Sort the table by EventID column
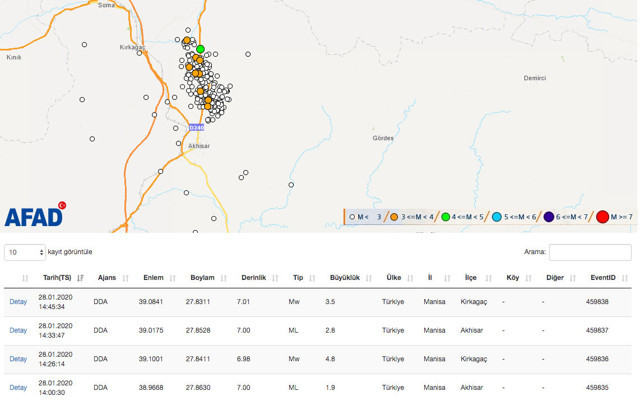 point(603,277)
